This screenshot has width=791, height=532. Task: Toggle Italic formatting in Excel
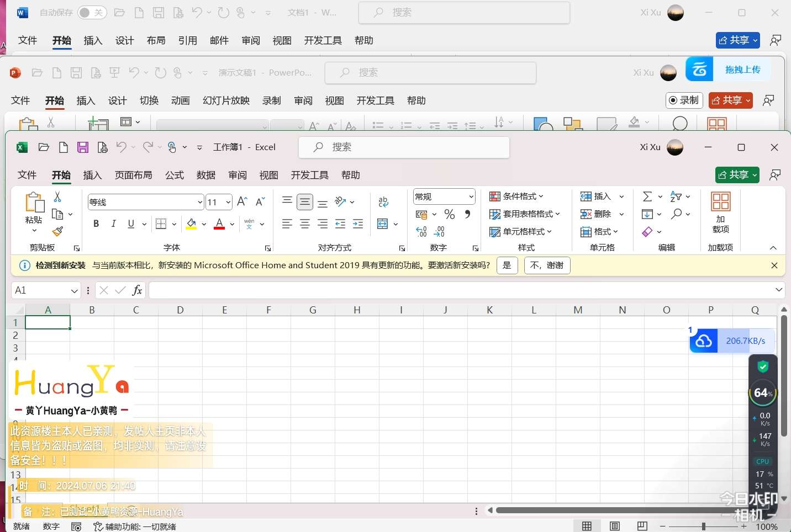(113, 224)
